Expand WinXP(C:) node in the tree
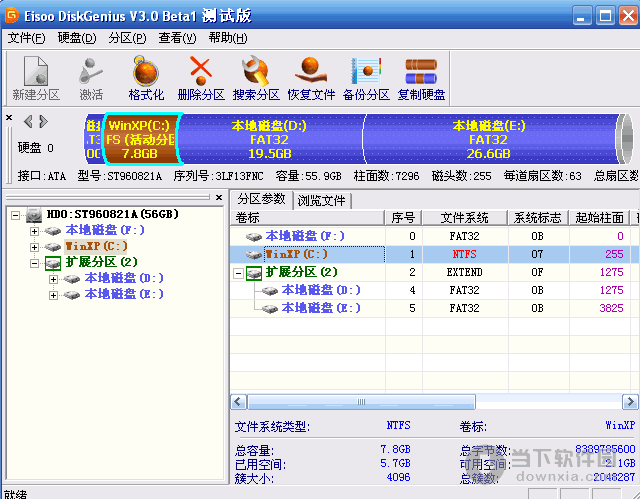This screenshot has height=499, width=640. coord(34,247)
